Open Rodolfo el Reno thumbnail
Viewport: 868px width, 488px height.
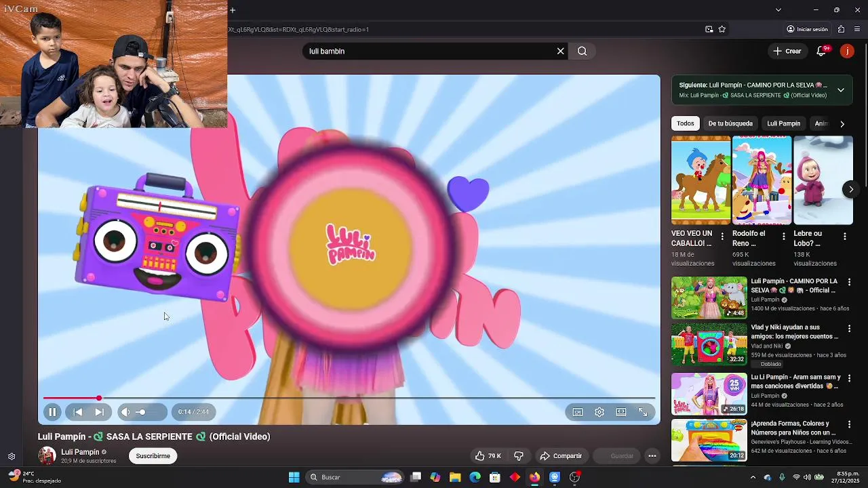pyautogui.click(x=762, y=180)
